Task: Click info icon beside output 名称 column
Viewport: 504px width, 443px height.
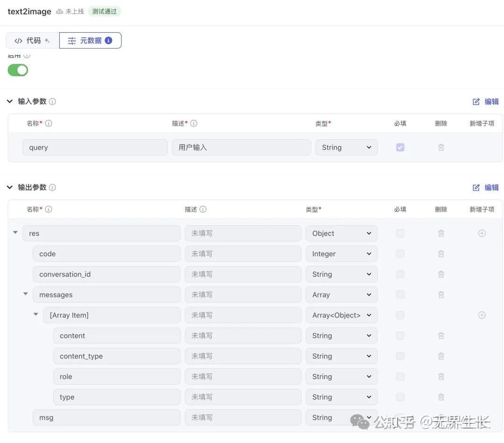Action: 49,209
